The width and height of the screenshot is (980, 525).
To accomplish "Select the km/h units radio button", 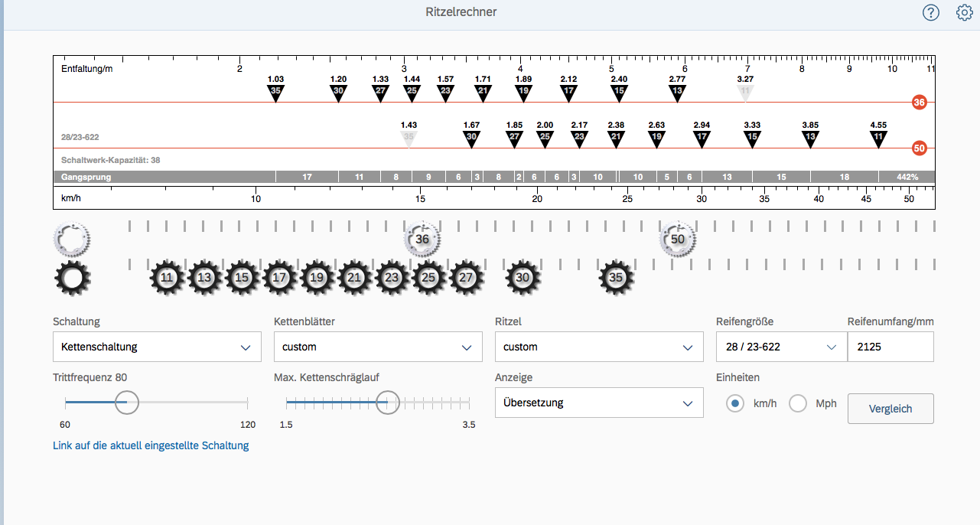I will [735, 403].
